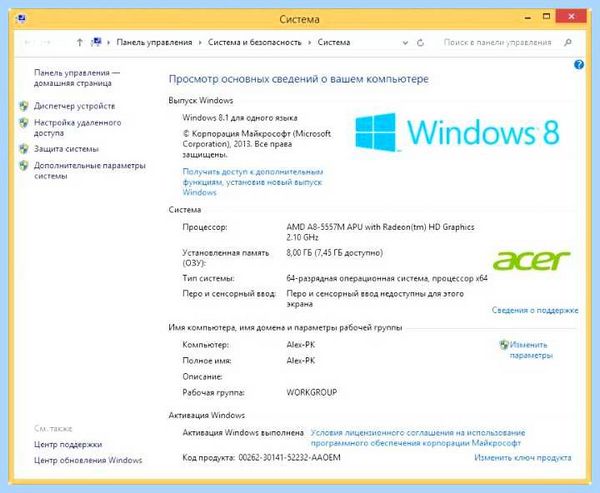Open address bar history dropdown arrow
Screen dimensions: 600x493
point(405,43)
